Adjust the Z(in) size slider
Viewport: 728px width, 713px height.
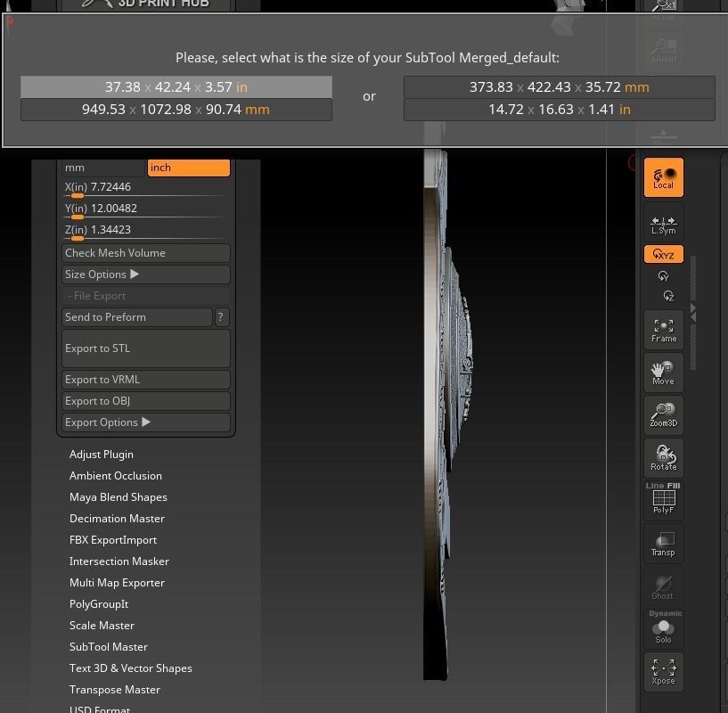(146, 232)
